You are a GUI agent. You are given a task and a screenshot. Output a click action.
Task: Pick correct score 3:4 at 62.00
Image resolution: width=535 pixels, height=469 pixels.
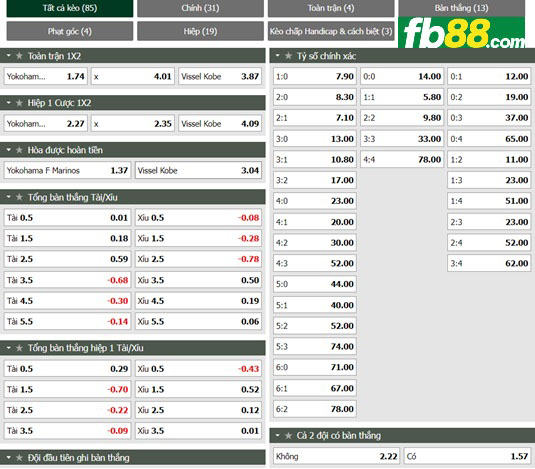pos(489,263)
